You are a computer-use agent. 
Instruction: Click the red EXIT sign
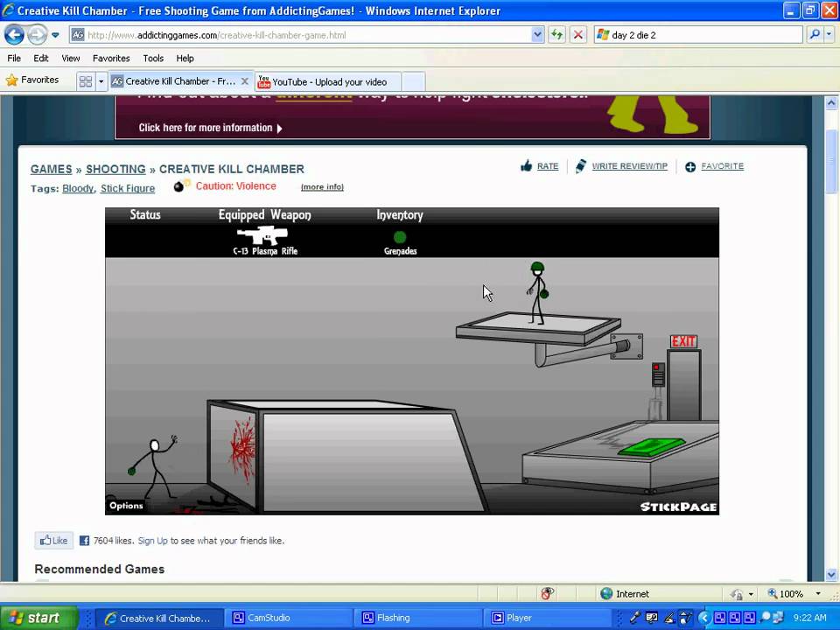[683, 341]
